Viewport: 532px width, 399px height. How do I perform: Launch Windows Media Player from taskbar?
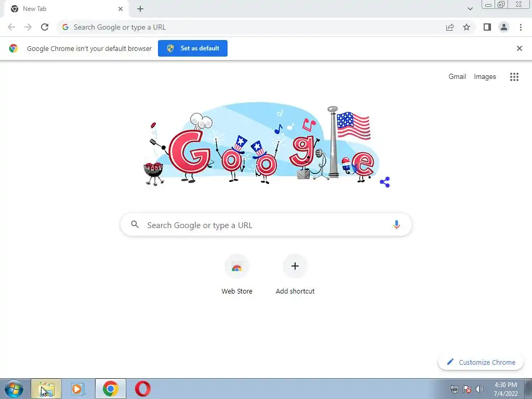[77, 389]
